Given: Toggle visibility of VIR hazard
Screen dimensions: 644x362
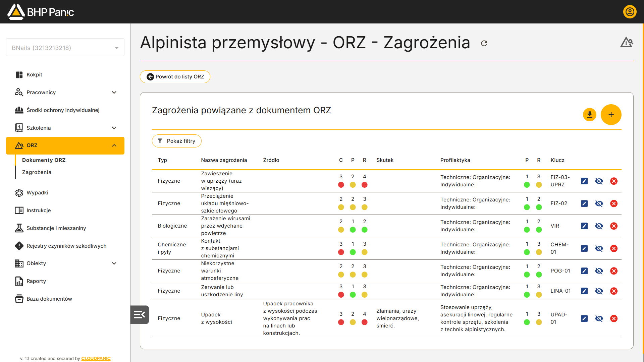Looking at the screenshot, I should 599,226.
